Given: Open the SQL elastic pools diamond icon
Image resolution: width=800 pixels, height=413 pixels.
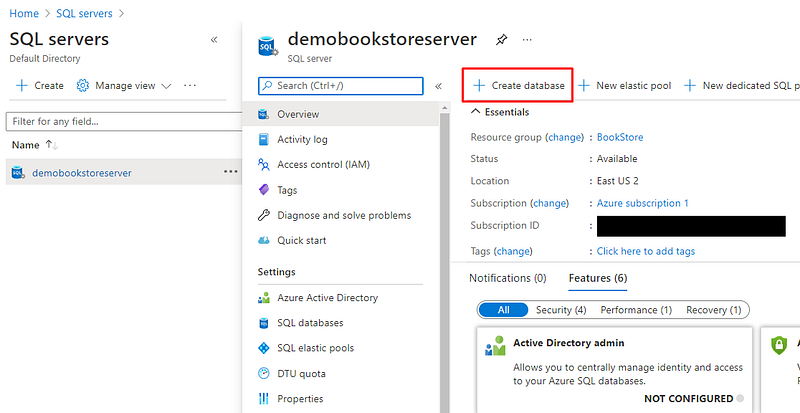Looking at the screenshot, I should (263, 348).
